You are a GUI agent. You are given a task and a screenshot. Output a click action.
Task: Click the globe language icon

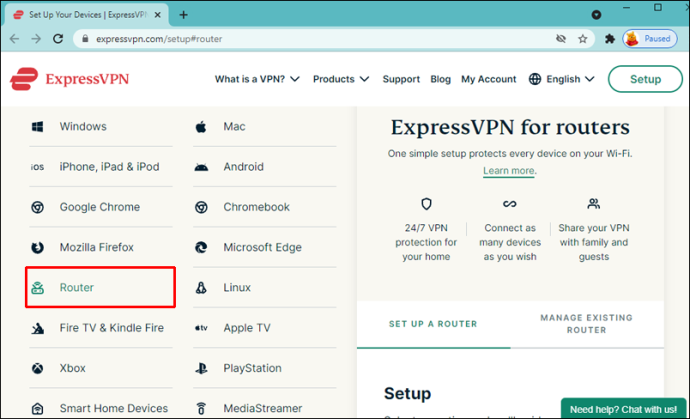[x=535, y=79]
